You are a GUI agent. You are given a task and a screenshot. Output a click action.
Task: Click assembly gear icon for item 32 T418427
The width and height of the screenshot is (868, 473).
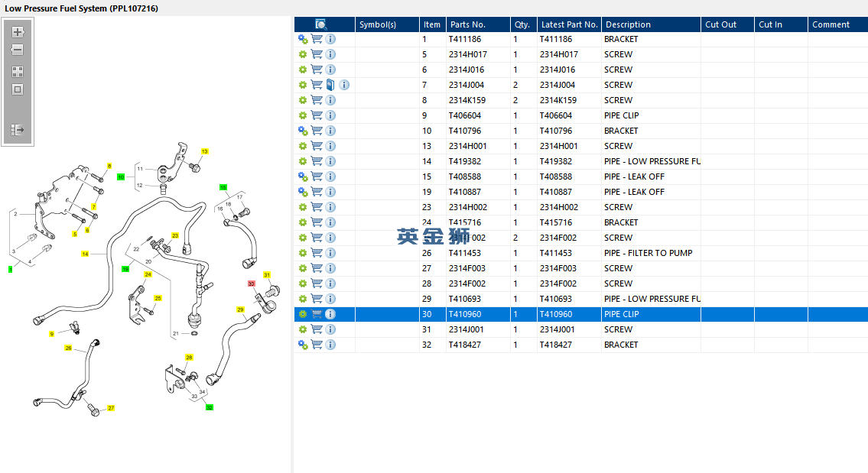303,345
